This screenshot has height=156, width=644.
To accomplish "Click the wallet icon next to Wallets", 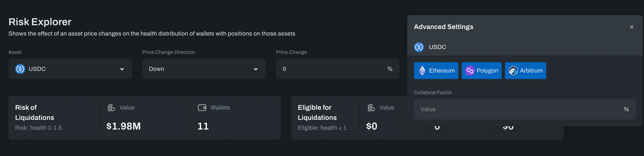I will 202,108.
